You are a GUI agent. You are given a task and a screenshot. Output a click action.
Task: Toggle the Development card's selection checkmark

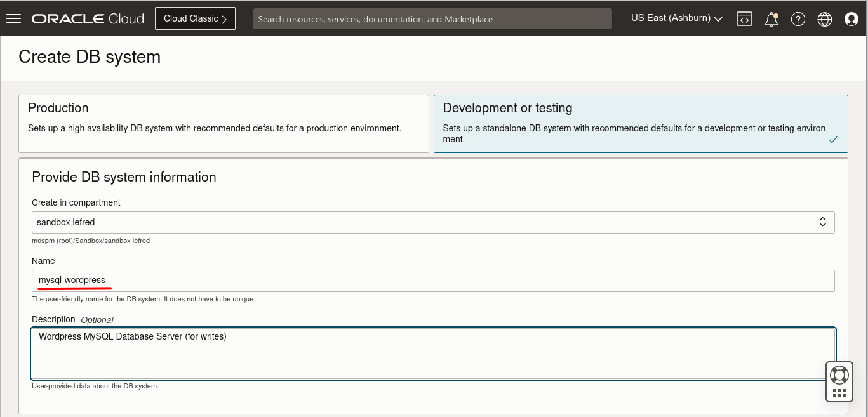tap(833, 139)
